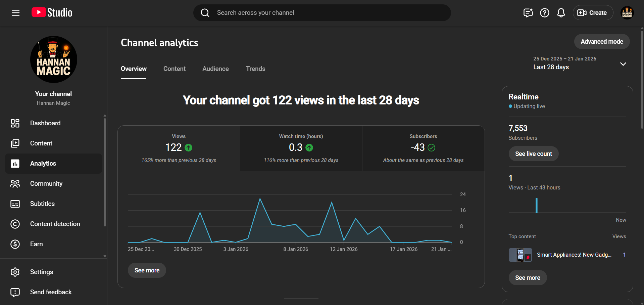The image size is (644, 305).
Task: Go to Content detection in sidebar
Action: point(55,224)
